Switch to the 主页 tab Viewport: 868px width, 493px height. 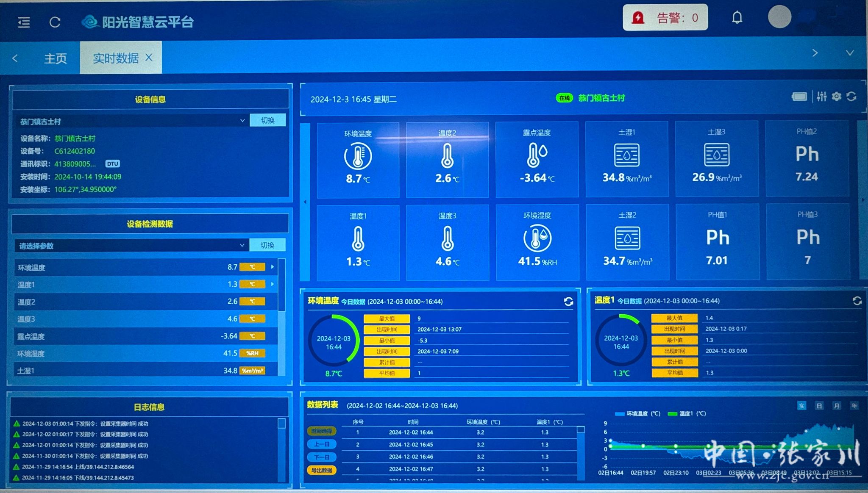[56, 58]
